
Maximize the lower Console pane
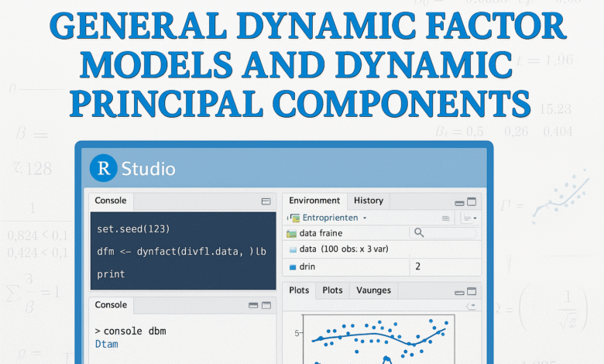tap(266, 305)
